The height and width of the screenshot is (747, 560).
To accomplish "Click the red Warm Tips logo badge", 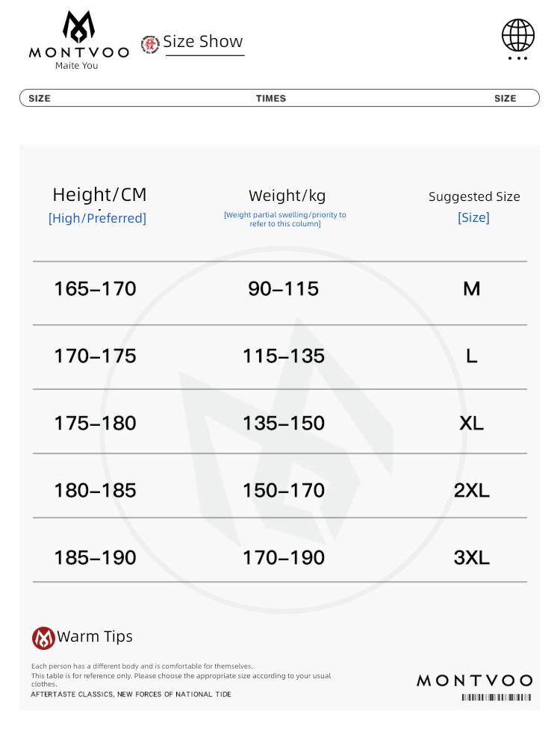I will (x=43, y=638).
